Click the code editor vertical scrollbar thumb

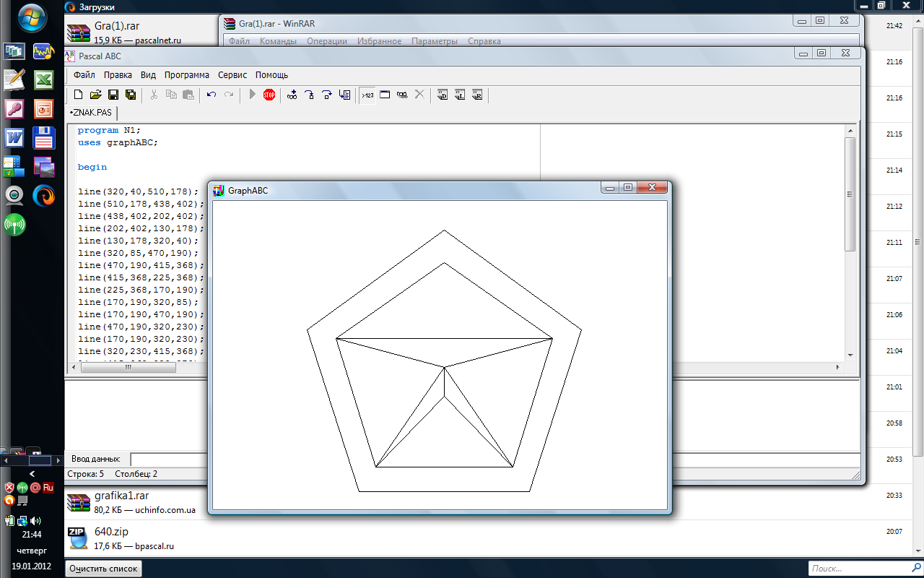tap(850, 194)
